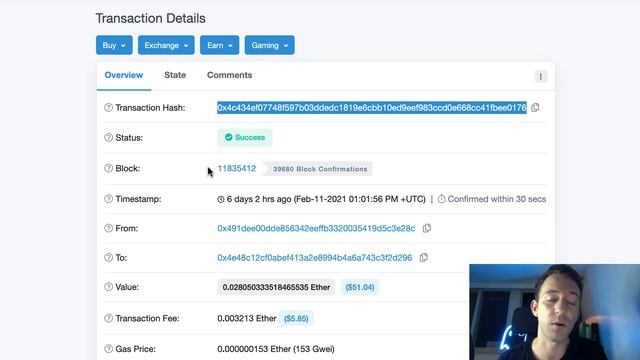Viewport: 640px width, 360px height.
Task: Click the ($51.04) value badge
Action: pyautogui.click(x=360, y=287)
